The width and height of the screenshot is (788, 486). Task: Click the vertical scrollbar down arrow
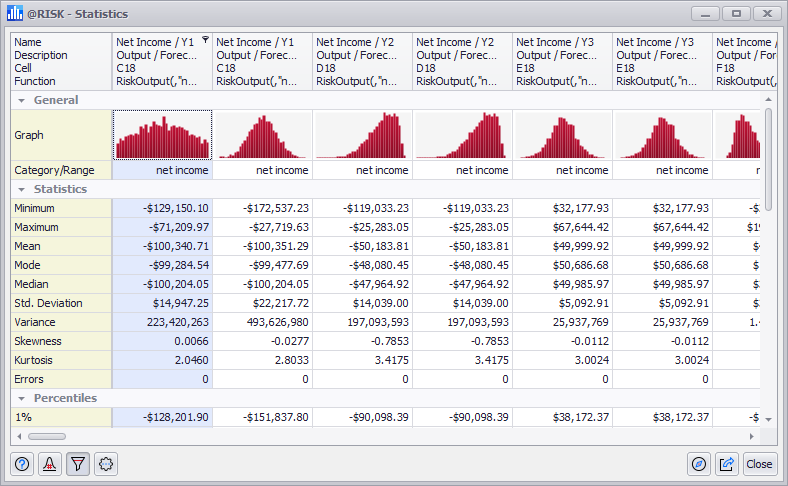click(x=769, y=420)
